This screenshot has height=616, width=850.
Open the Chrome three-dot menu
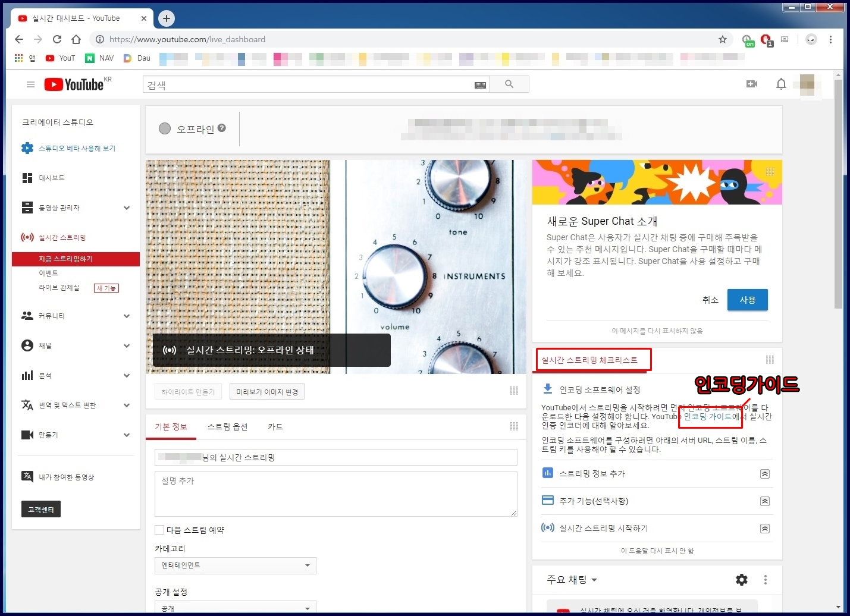[x=830, y=39]
